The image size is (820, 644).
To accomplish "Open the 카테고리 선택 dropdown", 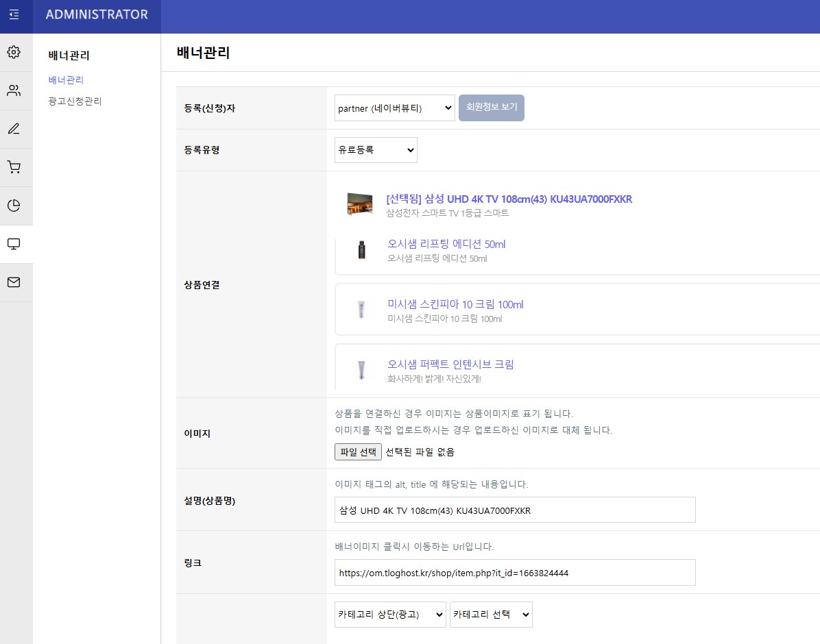I will 491,615.
